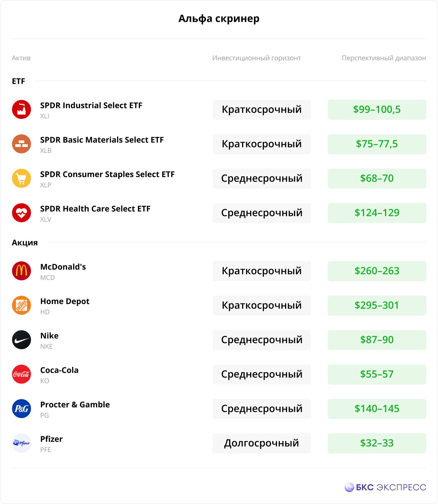This screenshot has height=504, width=438.
Task: Click the Coca-Cola red logo
Action: [21, 374]
